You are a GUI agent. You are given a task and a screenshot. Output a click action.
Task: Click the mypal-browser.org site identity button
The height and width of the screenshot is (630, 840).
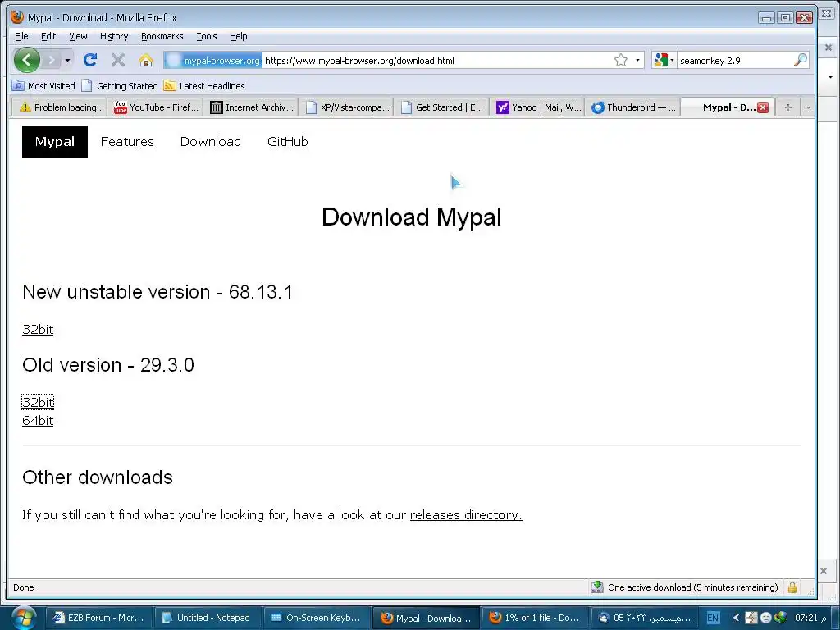[x=212, y=61]
